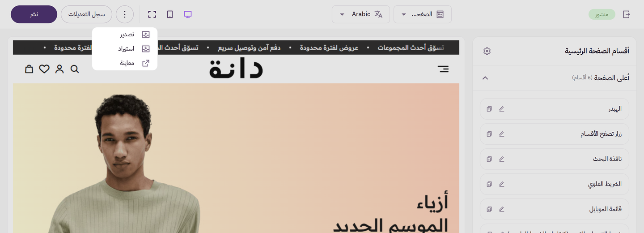This screenshot has width=644, height=233.
Task: Copy الشريط العلوي section icon
Action: click(489, 184)
